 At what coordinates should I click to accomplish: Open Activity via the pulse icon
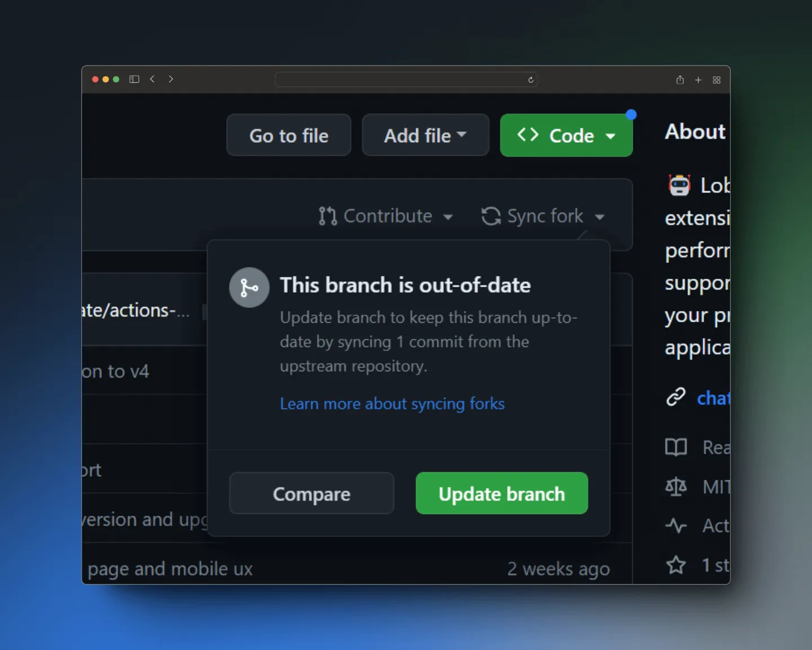(x=676, y=526)
